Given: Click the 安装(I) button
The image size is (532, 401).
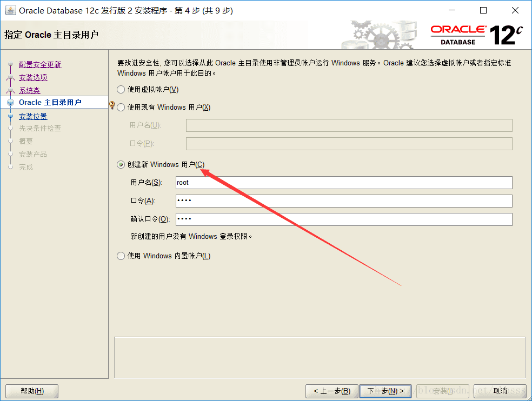Looking at the screenshot, I should coord(443,391).
